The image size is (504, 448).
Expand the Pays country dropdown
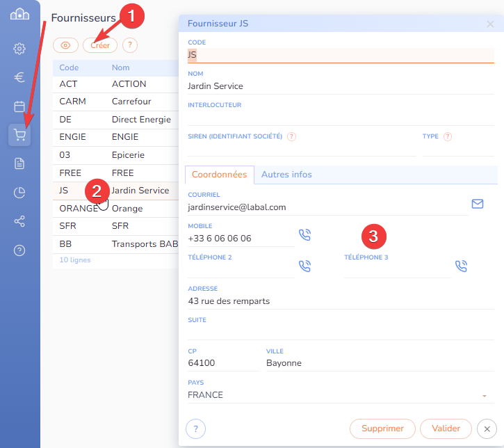coord(483,396)
